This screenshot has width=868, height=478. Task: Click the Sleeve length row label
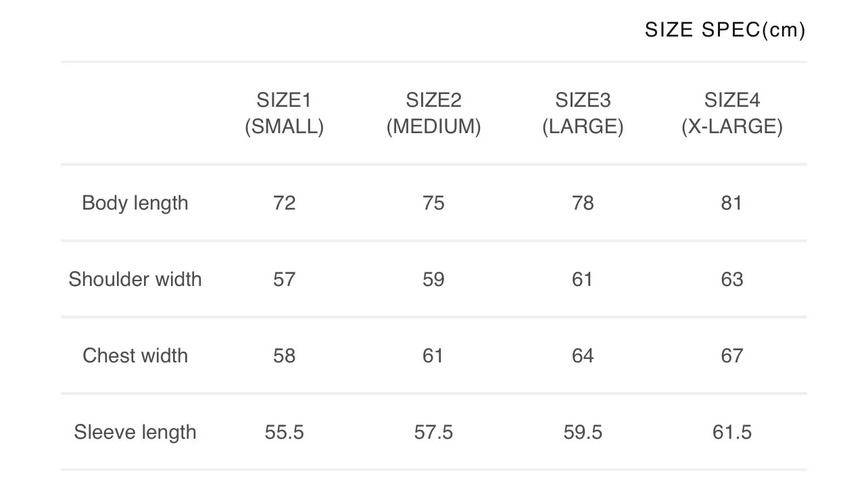[135, 432]
